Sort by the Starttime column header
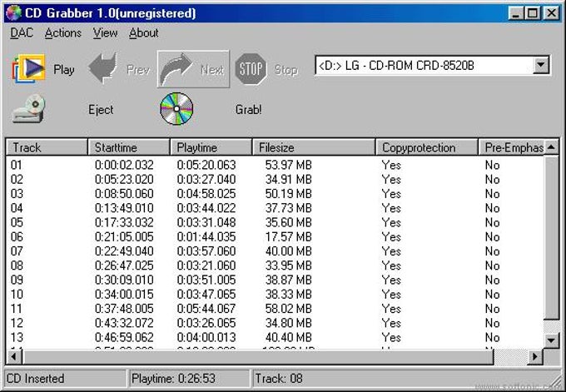566x392 pixels. [x=129, y=147]
